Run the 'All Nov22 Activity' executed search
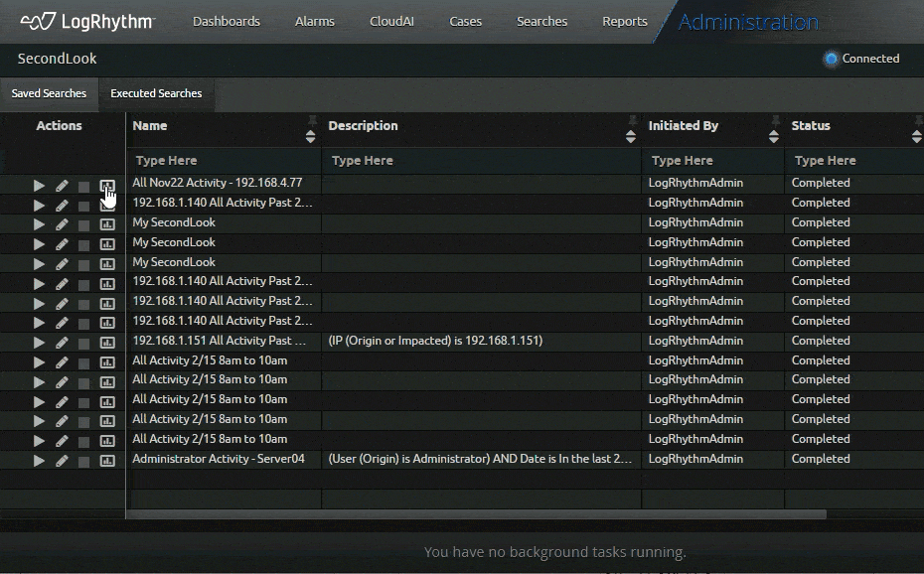This screenshot has width=924, height=574. tap(38, 183)
